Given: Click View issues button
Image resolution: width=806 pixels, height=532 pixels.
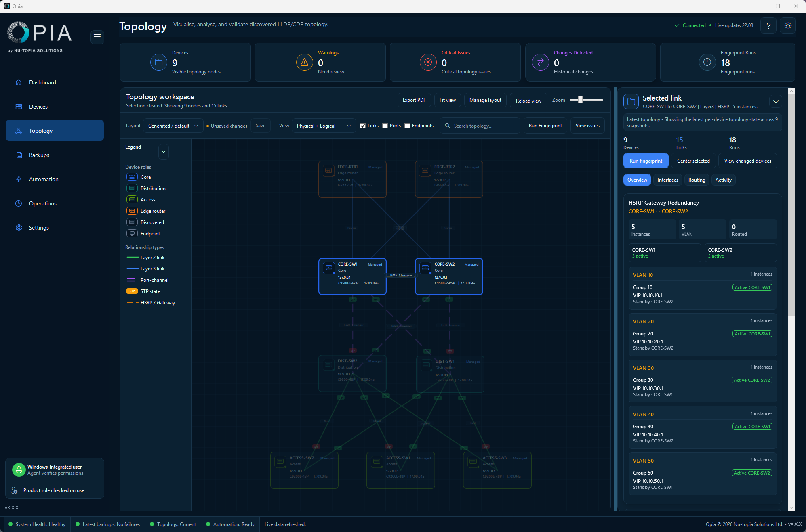Looking at the screenshot, I should point(587,126).
